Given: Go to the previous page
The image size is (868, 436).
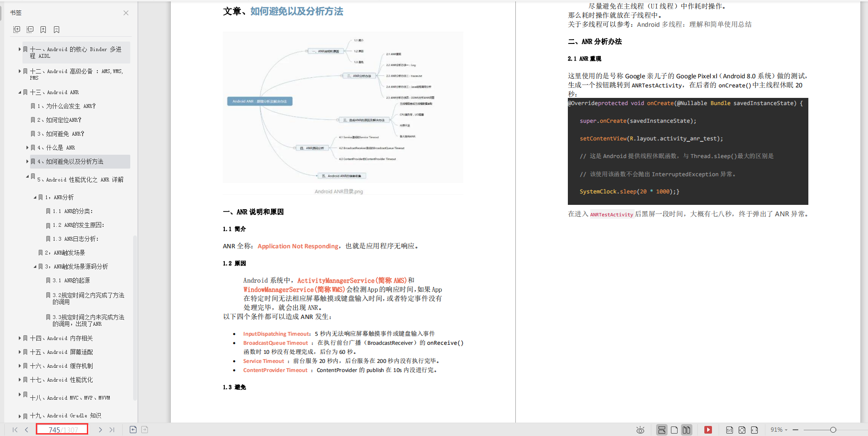Looking at the screenshot, I should [27, 430].
